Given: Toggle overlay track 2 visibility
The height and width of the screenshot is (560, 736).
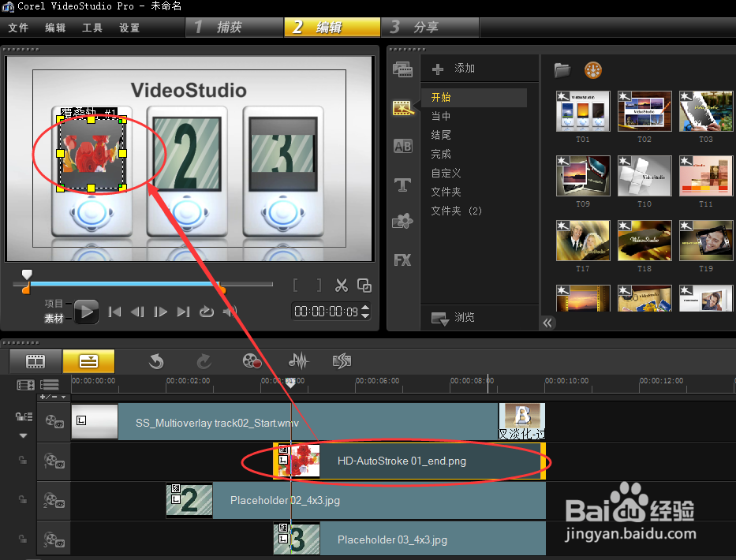Looking at the screenshot, I should [x=54, y=500].
